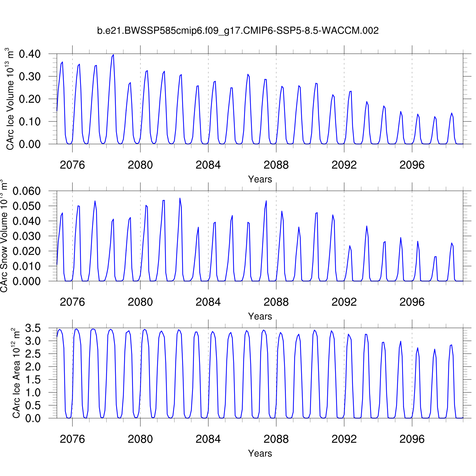The image size is (476, 476).
Task: Click the Years label under the top plot
Action: (260, 179)
